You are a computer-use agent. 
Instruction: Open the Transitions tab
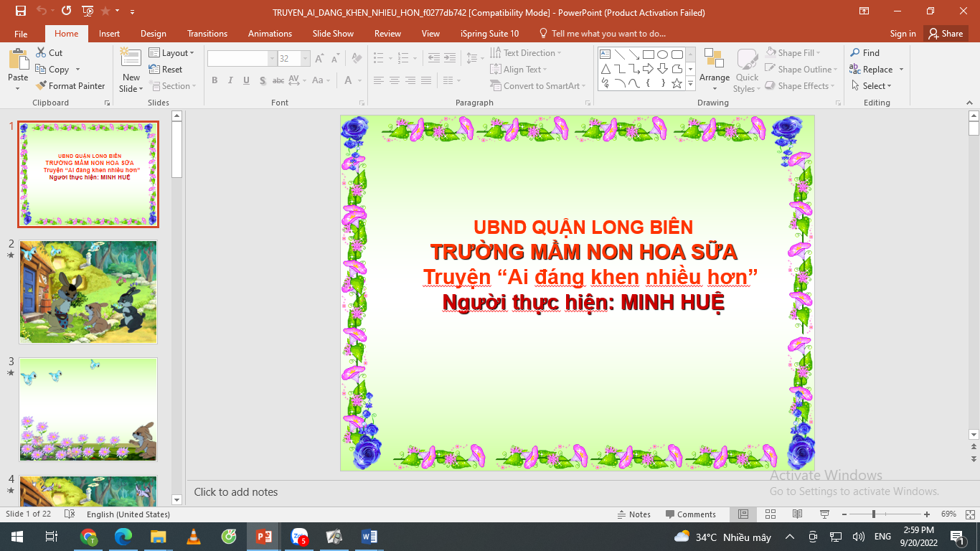coord(207,34)
